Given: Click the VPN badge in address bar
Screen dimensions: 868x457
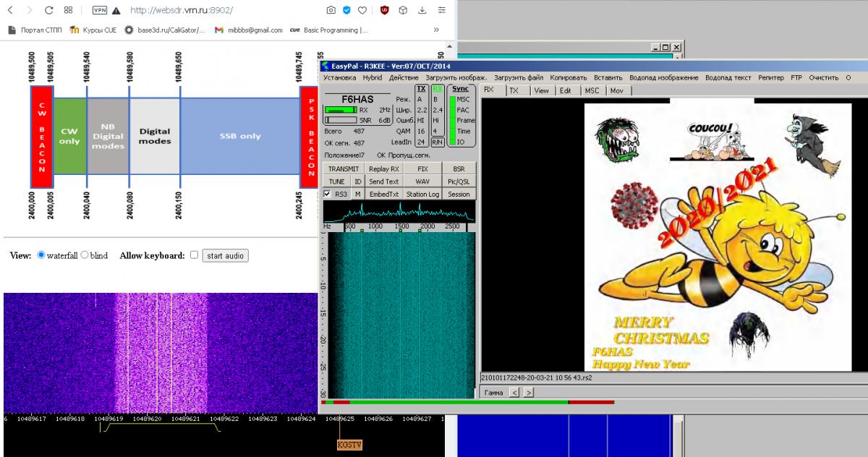Looking at the screenshot, I should [101, 11].
